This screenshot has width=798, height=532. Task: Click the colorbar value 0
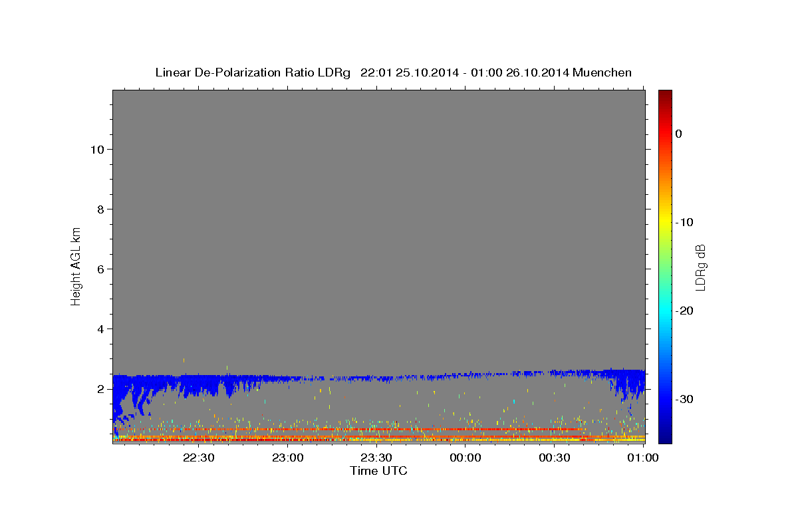pos(679,134)
